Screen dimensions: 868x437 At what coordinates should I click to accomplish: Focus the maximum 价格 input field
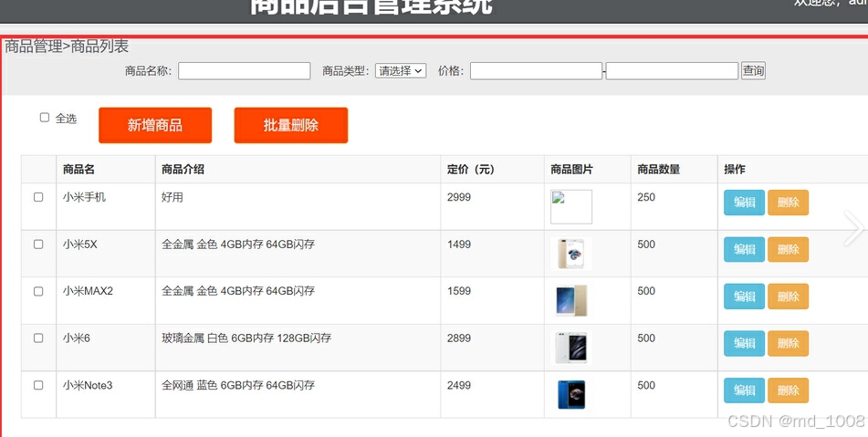coord(672,71)
